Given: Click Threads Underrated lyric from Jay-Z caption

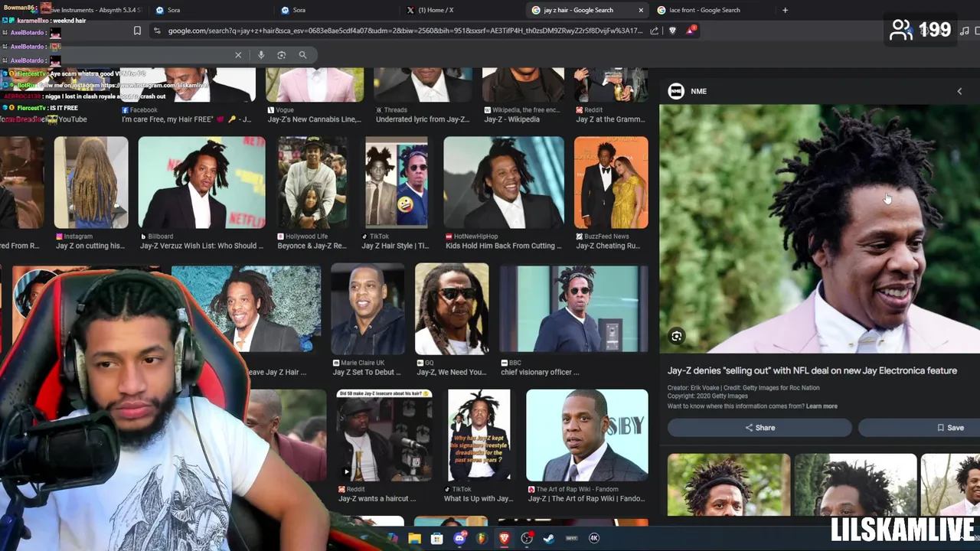Looking at the screenshot, I should [x=422, y=119].
